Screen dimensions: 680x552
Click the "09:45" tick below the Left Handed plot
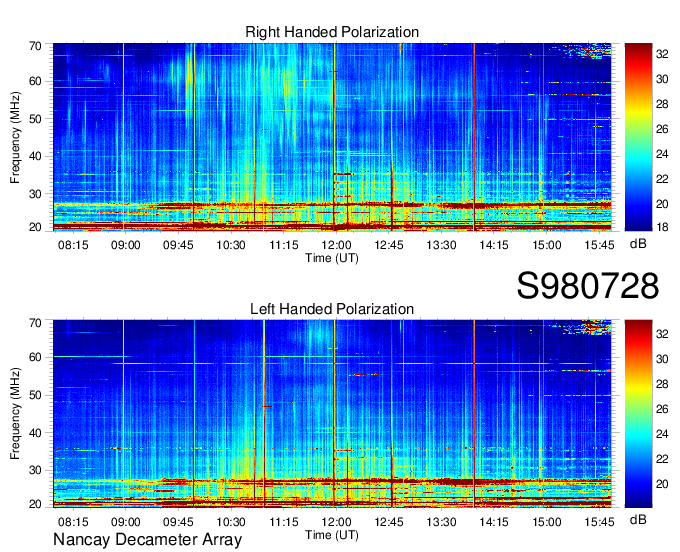coord(178,522)
